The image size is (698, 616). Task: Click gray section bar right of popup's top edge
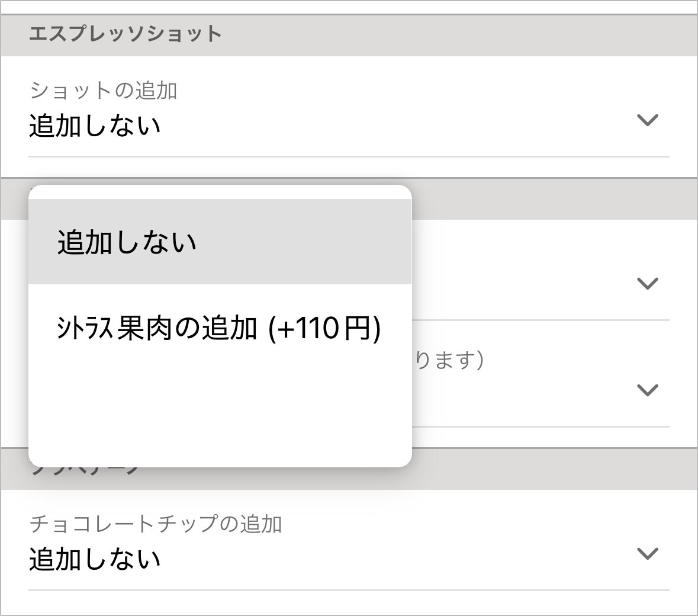554,200
